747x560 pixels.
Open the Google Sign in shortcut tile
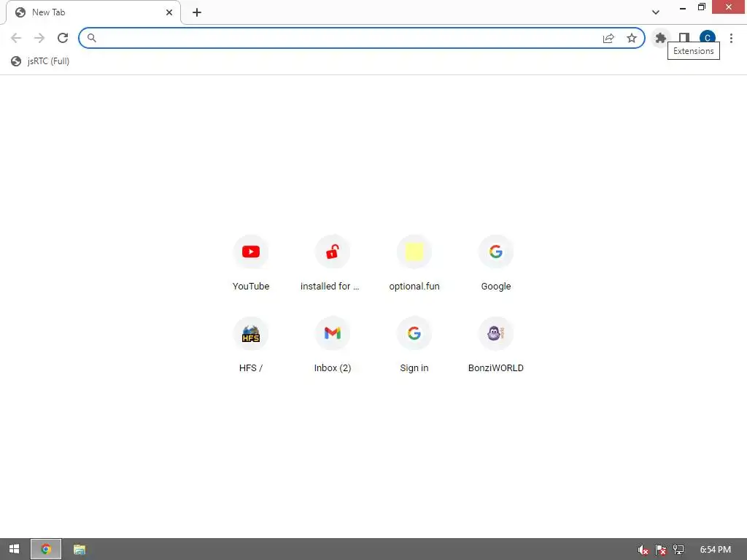point(414,345)
